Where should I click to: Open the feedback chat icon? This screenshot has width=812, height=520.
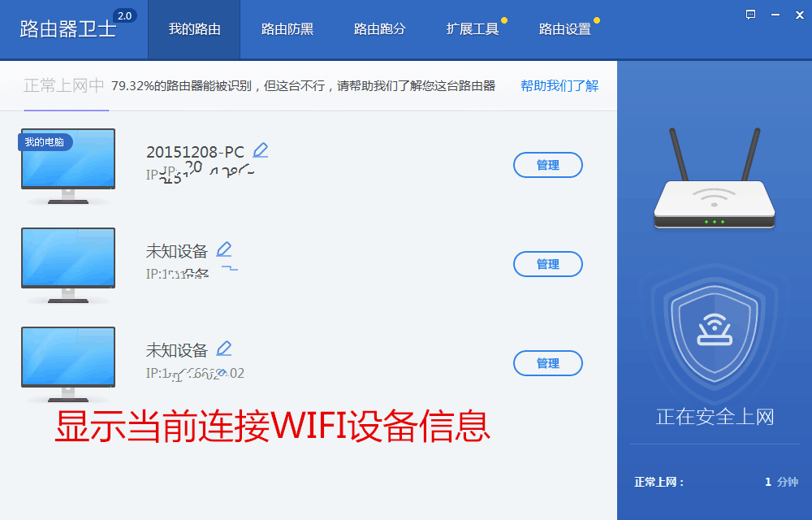(750, 15)
